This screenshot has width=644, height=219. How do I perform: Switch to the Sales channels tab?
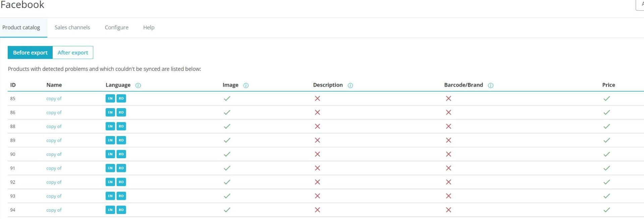(72, 28)
